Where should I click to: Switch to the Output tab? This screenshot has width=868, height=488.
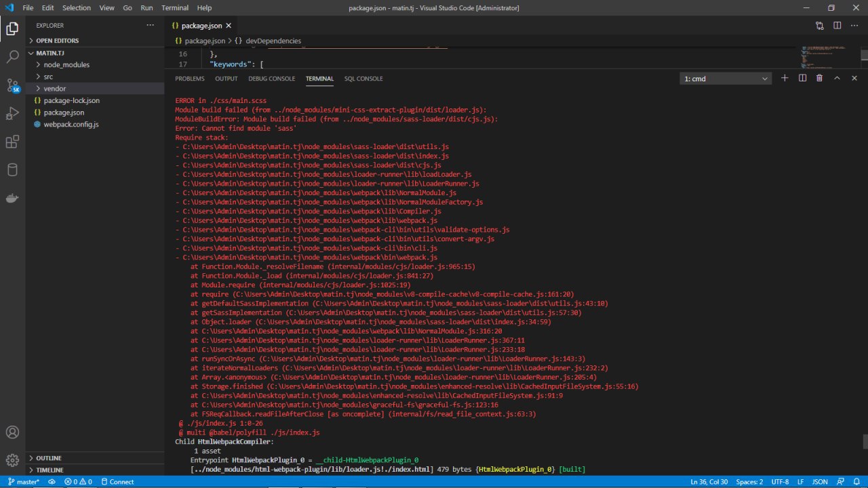coord(226,79)
